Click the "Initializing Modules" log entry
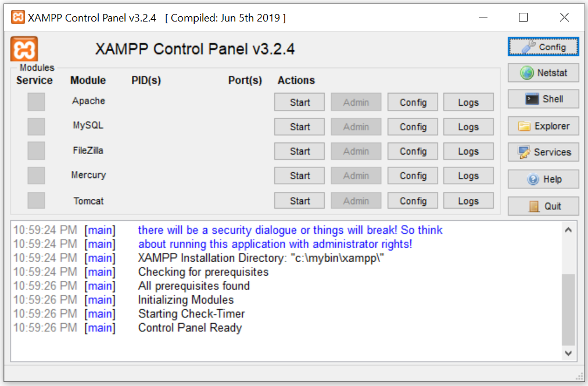 click(x=185, y=300)
